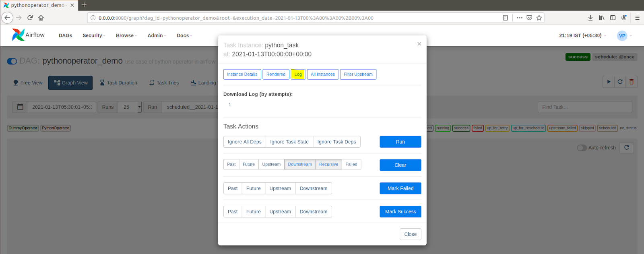Open the calendar date picker icon
This screenshot has height=254, width=644.
point(20,107)
